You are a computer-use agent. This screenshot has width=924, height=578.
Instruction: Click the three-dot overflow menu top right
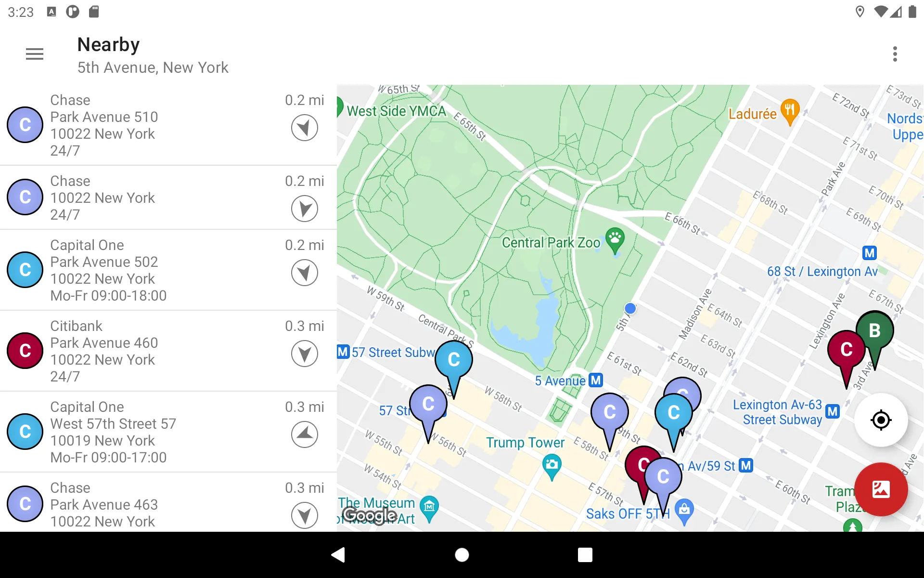pyautogui.click(x=896, y=54)
